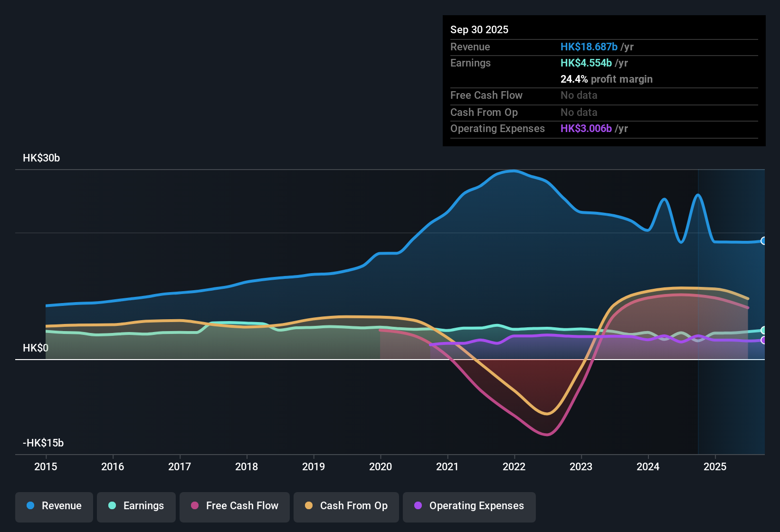Toggle the Free Cash Flow series visibility
The height and width of the screenshot is (532, 780).
click(x=234, y=507)
